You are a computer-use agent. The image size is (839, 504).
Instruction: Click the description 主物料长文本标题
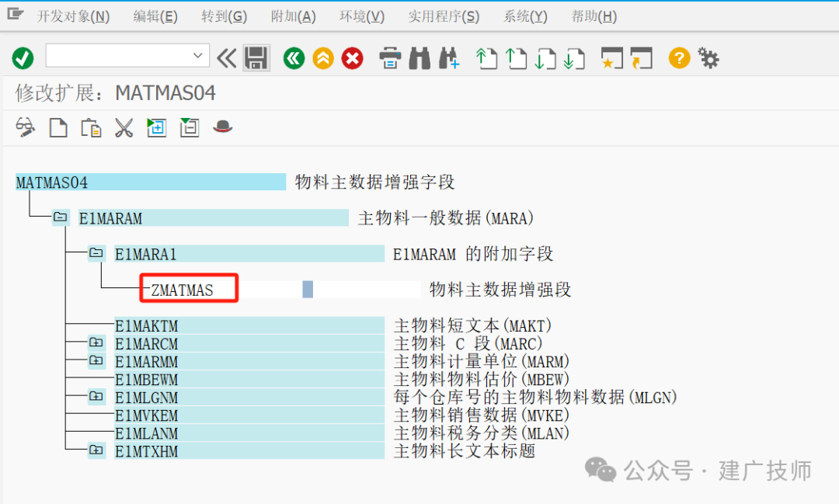click(465, 451)
